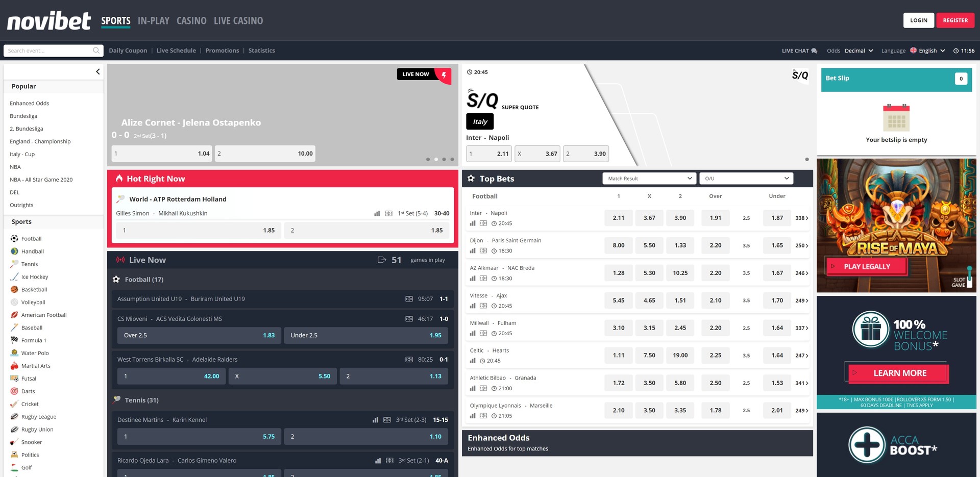The height and width of the screenshot is (477, 980).
Task: Open the Basketball icon in sidebar
Action: (14, 290)
